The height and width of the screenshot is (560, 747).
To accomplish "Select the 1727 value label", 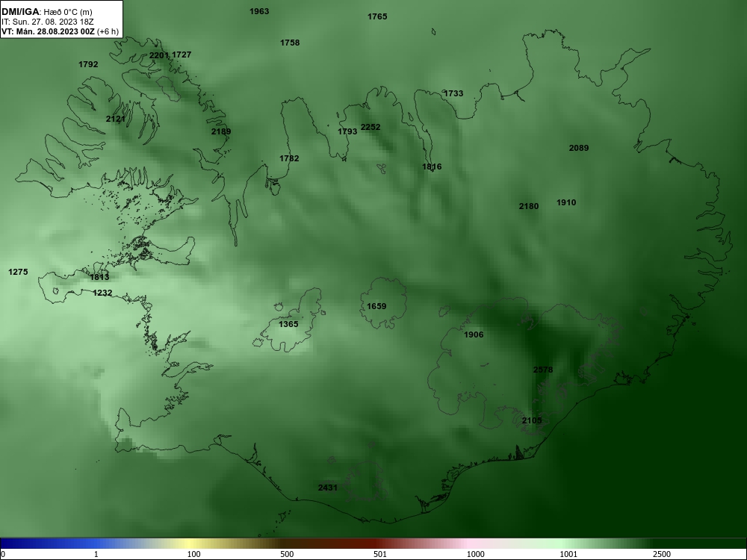I will (x=182, y=55).
